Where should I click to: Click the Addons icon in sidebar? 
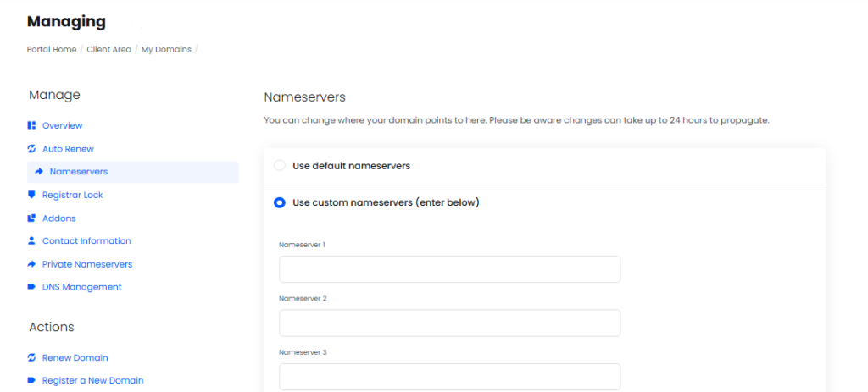click(x=31, y=218)
